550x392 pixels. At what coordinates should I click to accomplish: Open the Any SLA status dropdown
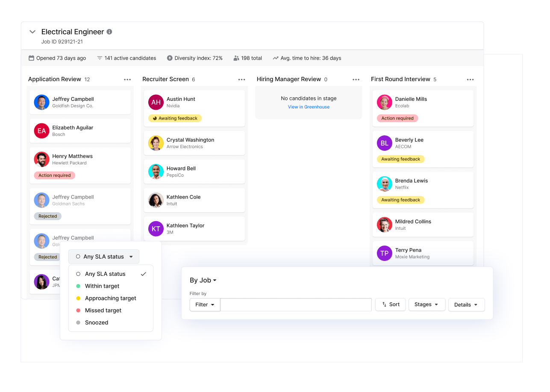coord(104,257)
